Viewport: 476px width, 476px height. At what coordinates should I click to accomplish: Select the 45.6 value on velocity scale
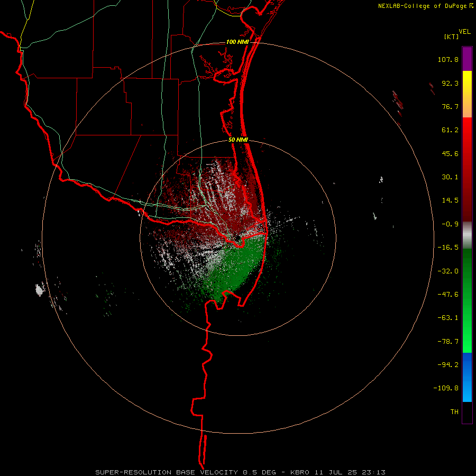click(450, 153)
